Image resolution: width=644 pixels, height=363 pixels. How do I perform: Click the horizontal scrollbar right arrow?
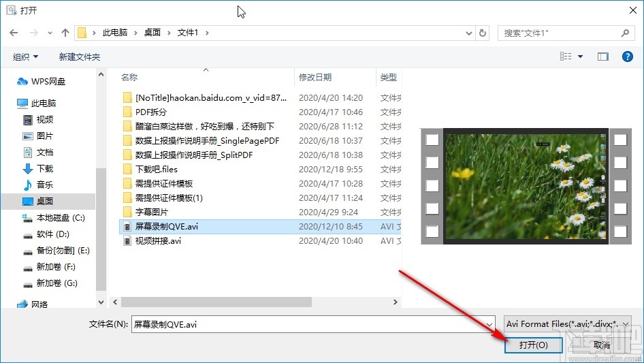click(x=395, y=302)
